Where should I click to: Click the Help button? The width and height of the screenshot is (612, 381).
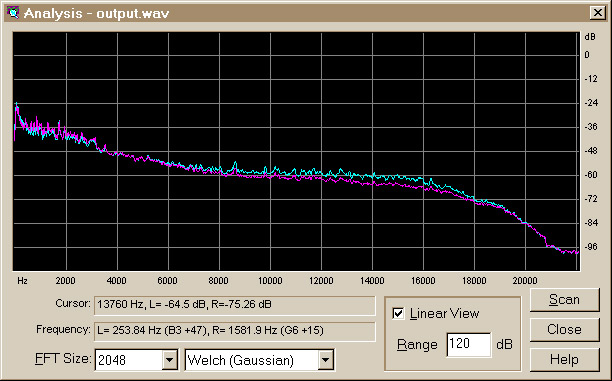click(564, 359)
